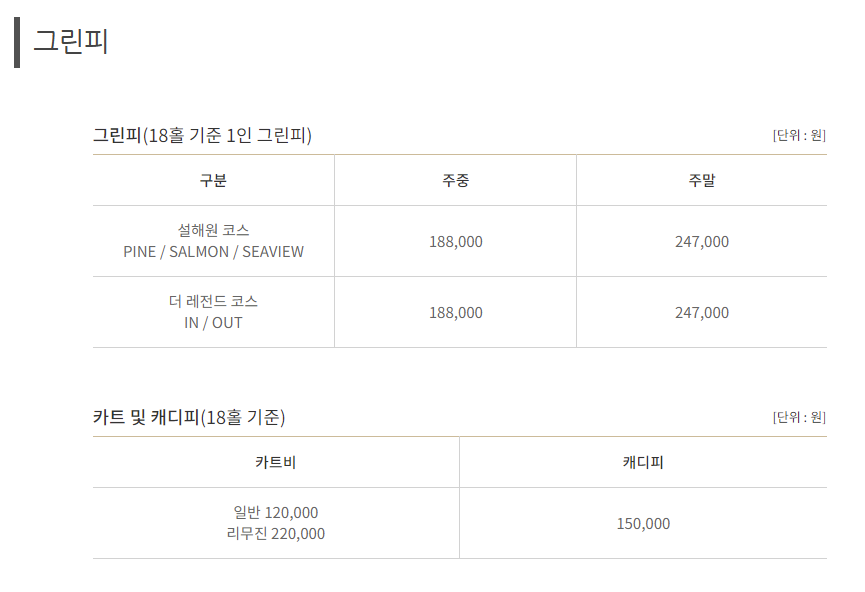Click the 캐디피 column header
This screenshot has height=592, width=865.
coord(643,462)
